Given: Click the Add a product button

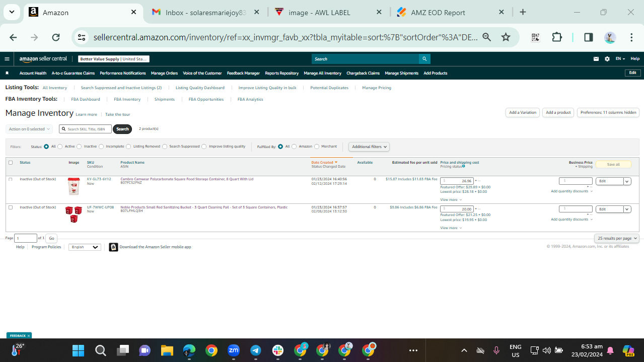Looking at the screenshot, I should tap(558, 112).
